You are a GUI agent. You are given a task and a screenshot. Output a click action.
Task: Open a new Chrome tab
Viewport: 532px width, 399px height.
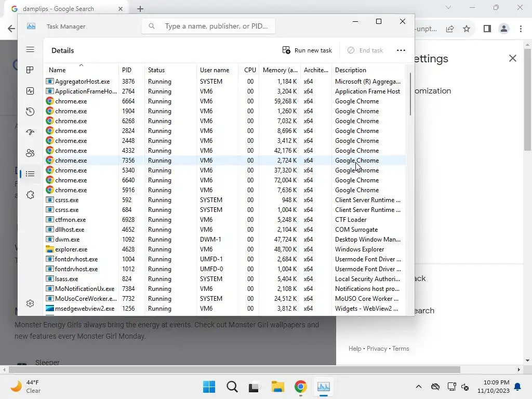[x=140, y=9]
